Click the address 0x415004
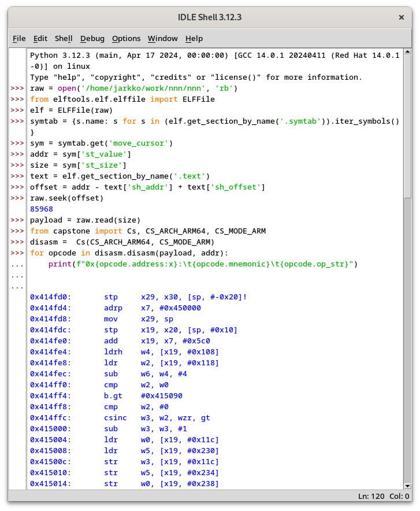This screenshot has width=420, height=511. [x=50, y=440]
